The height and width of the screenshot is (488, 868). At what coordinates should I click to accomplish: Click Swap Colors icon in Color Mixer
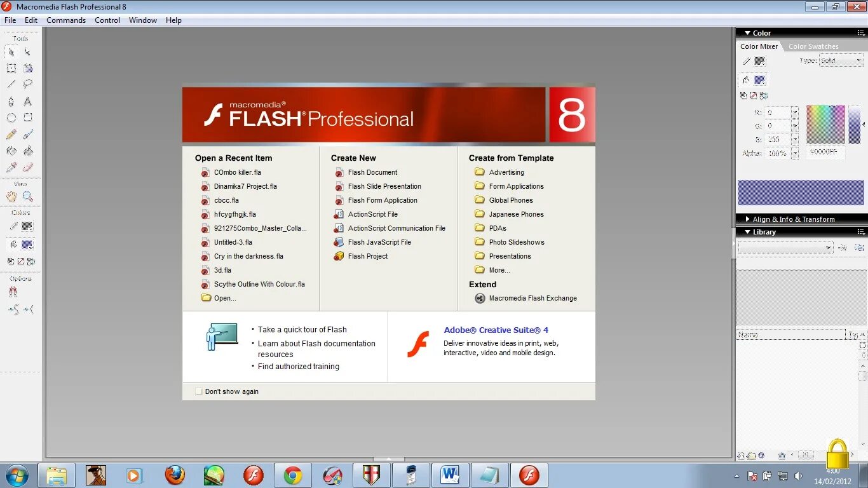(764, 96)
